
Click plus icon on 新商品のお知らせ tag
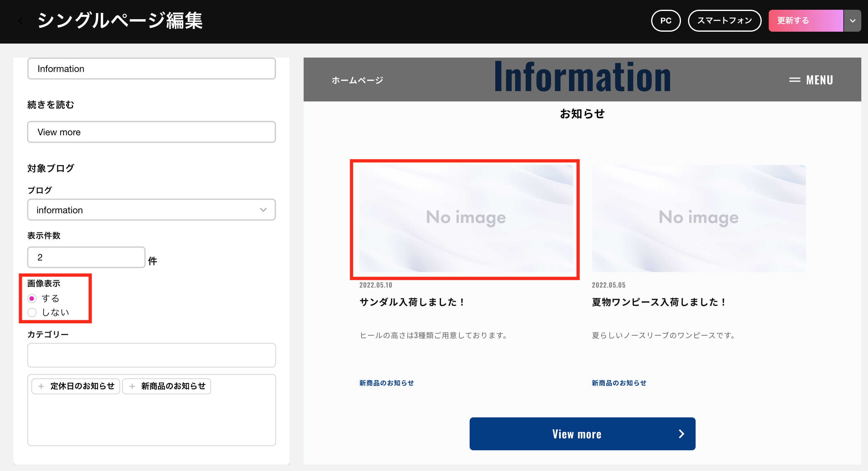132,386
